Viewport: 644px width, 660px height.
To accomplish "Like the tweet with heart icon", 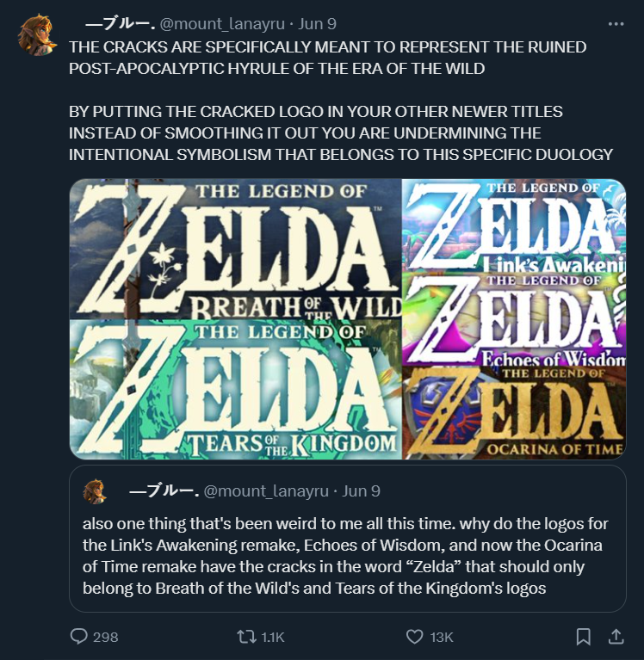I will pos(414,637).
